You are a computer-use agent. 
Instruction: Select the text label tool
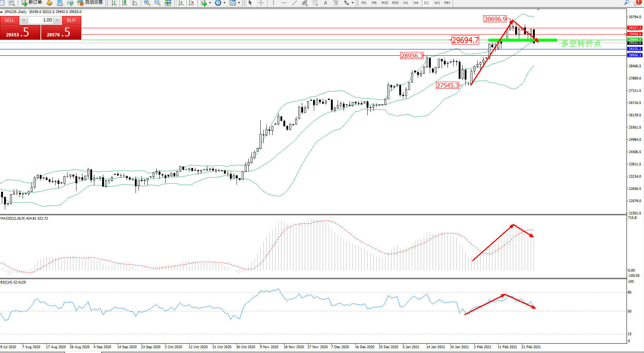click(x=326, y=3)
